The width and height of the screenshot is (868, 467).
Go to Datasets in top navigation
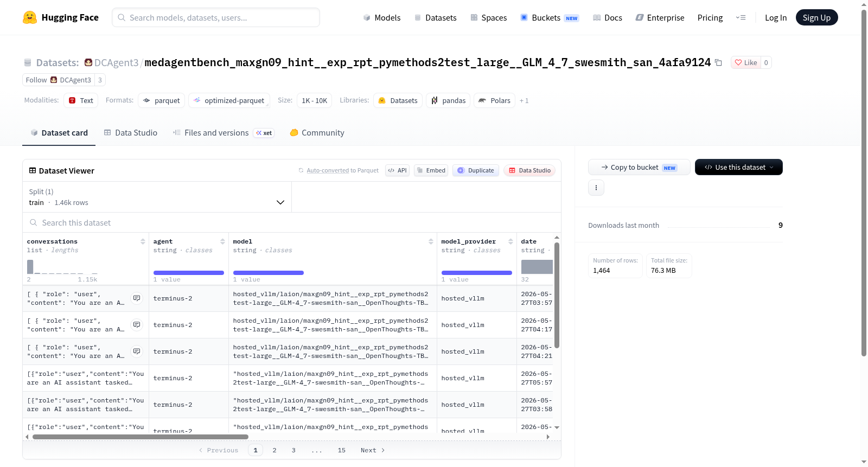(x=436, y=17)
